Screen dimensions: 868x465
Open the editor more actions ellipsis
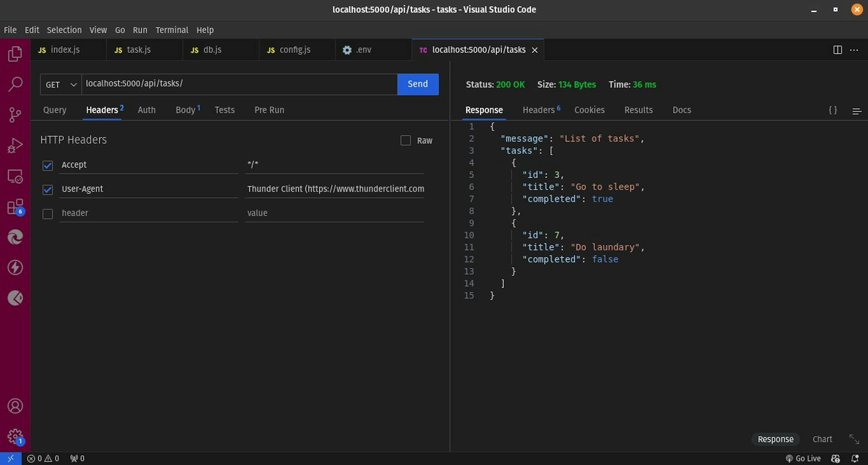(854, 50)
